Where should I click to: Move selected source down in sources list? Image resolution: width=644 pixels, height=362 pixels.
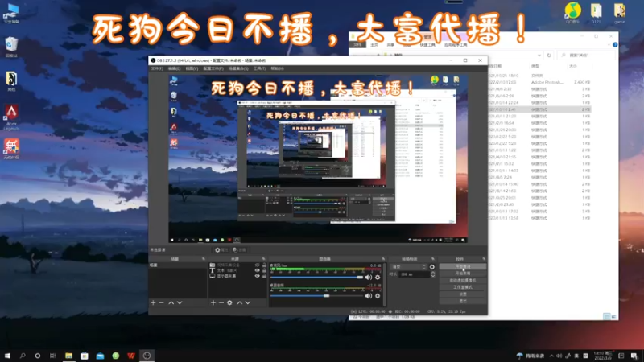248,303
